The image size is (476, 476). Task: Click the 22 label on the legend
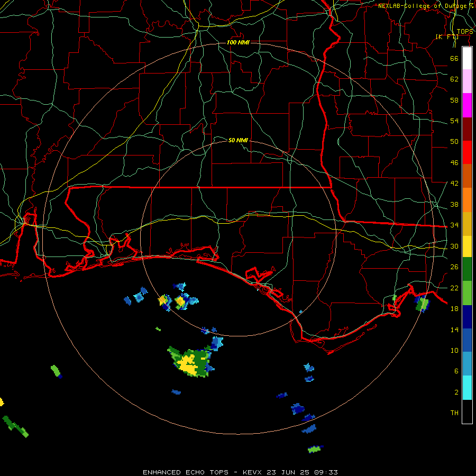click(x=454, y=288)
